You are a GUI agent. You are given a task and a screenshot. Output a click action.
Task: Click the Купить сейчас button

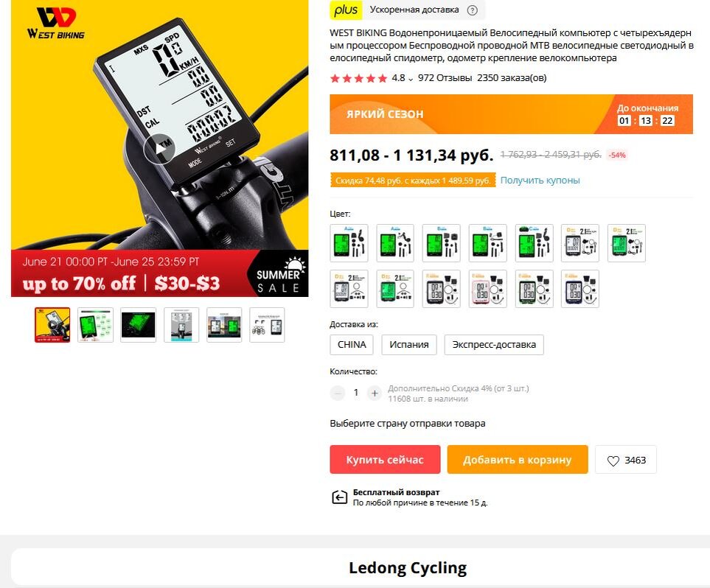[385, 460]
